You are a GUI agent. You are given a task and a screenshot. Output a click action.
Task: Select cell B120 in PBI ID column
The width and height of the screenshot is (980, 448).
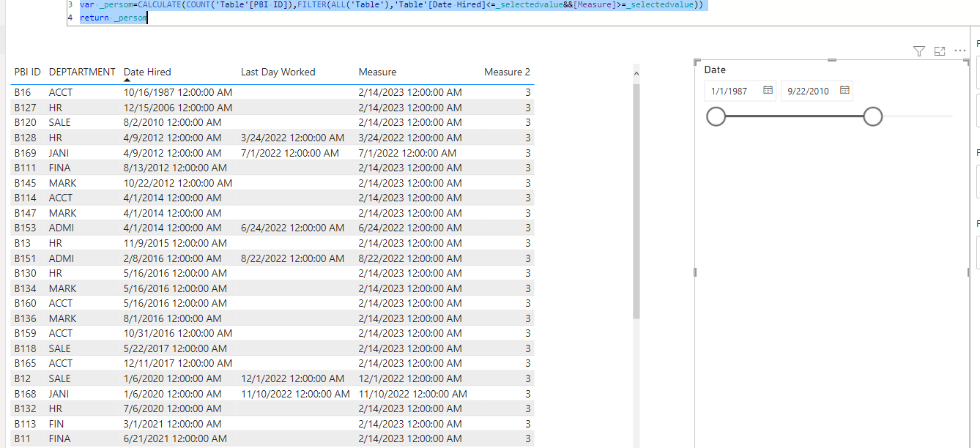point(26,122)
